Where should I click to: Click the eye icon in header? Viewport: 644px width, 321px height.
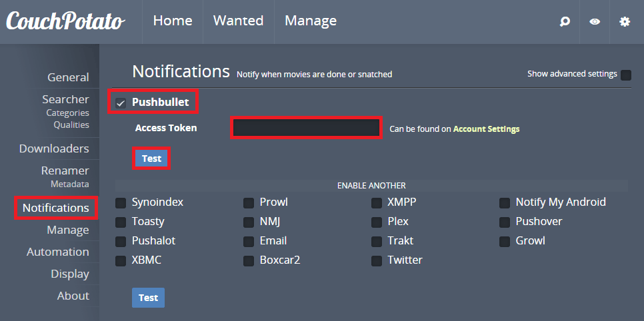click(x=595, y=22)
